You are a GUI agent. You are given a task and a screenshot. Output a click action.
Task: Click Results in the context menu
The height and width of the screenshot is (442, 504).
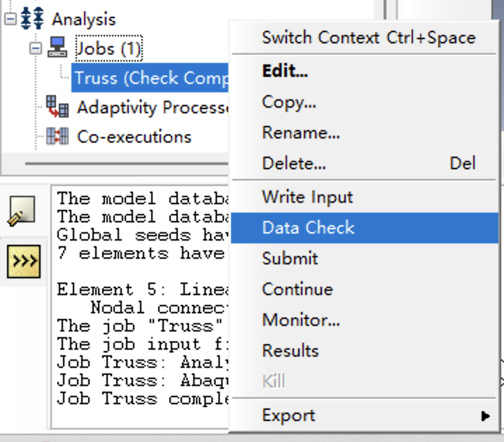tap(290, 351)
